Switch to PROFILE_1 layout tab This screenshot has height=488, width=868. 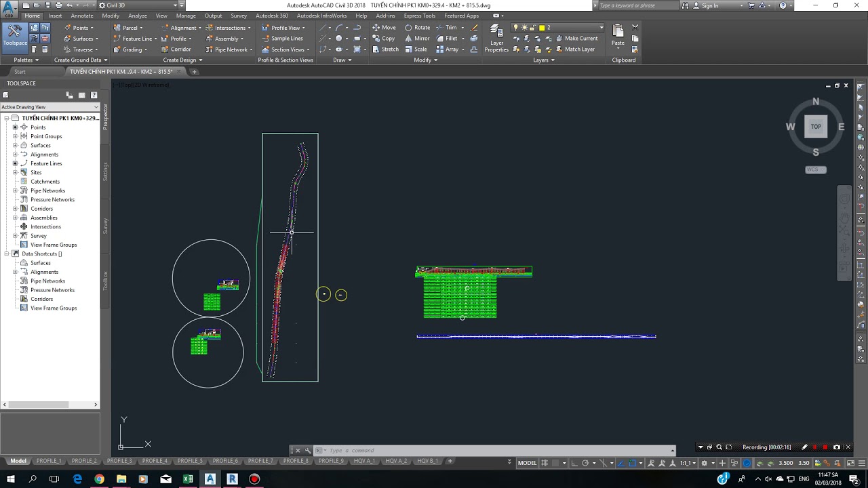pos(49,461)
